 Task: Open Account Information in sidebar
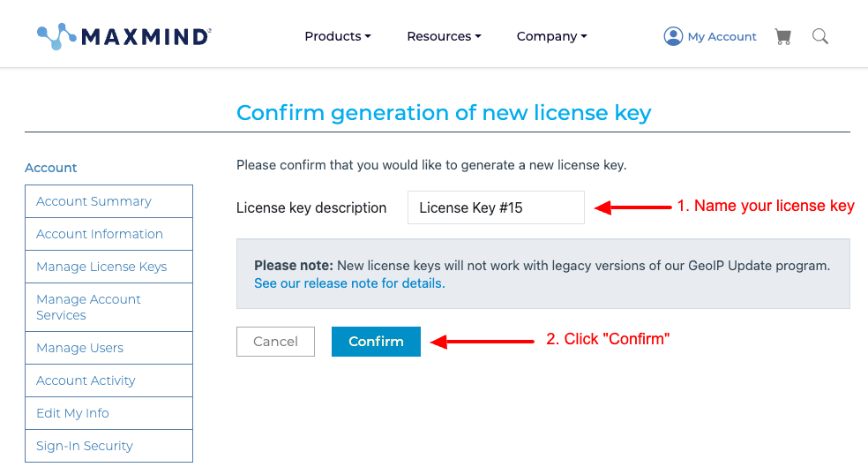109,234
